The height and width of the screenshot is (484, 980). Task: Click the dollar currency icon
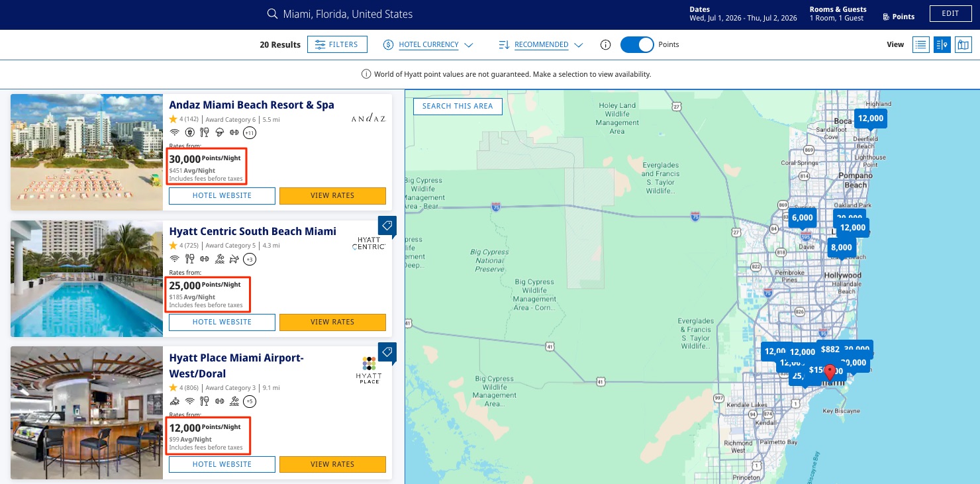[388, 45]
